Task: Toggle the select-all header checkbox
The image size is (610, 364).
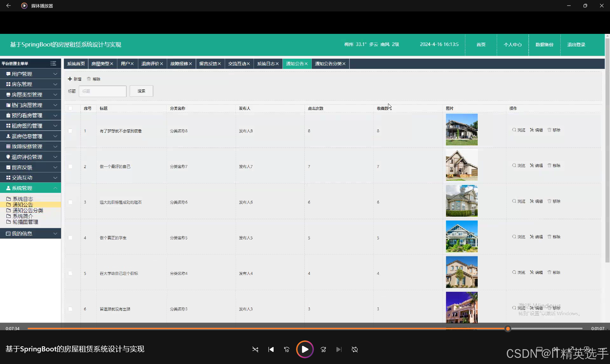Action: pos(70,108)
